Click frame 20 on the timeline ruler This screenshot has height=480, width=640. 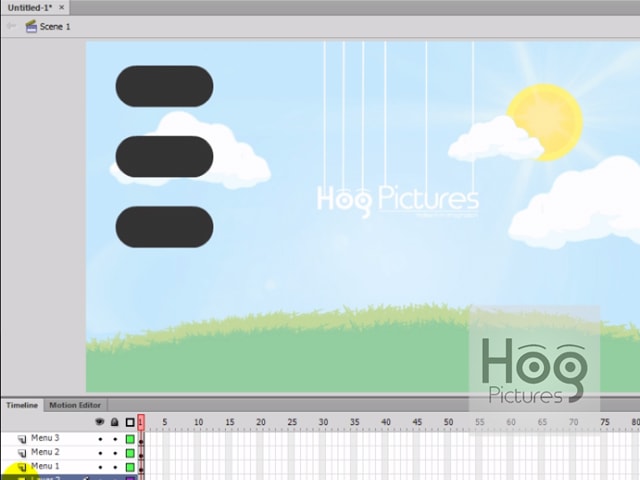pyautogui.click(x=261, y=422)
